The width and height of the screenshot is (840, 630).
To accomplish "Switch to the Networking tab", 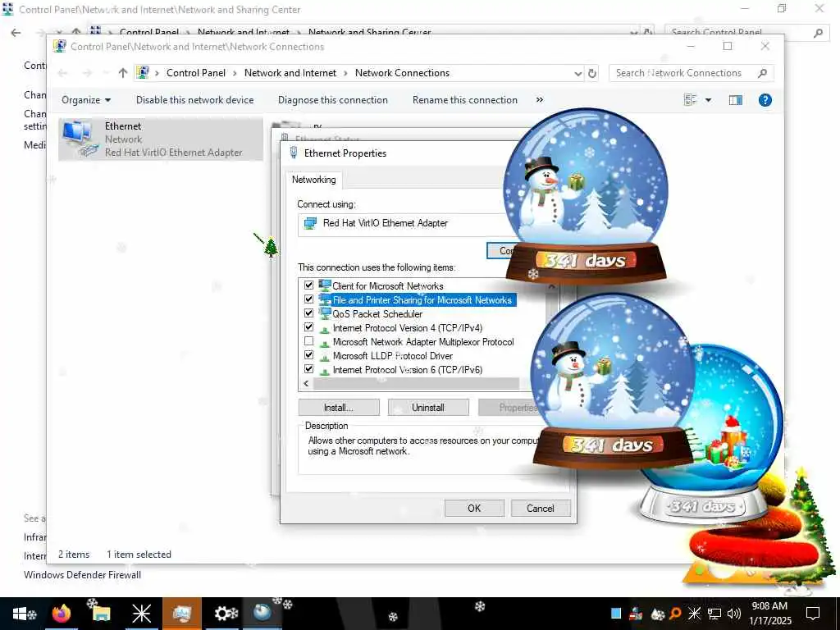I will pos(314,180).
